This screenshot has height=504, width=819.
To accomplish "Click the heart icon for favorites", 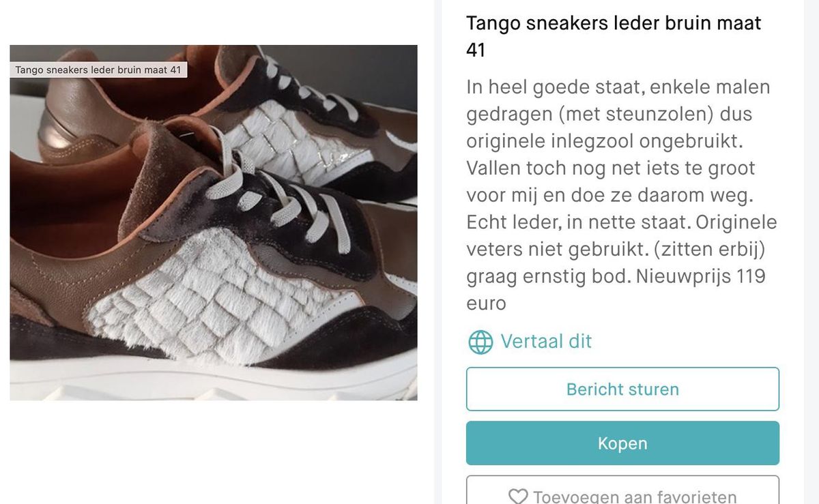I will tap(518, 497).
